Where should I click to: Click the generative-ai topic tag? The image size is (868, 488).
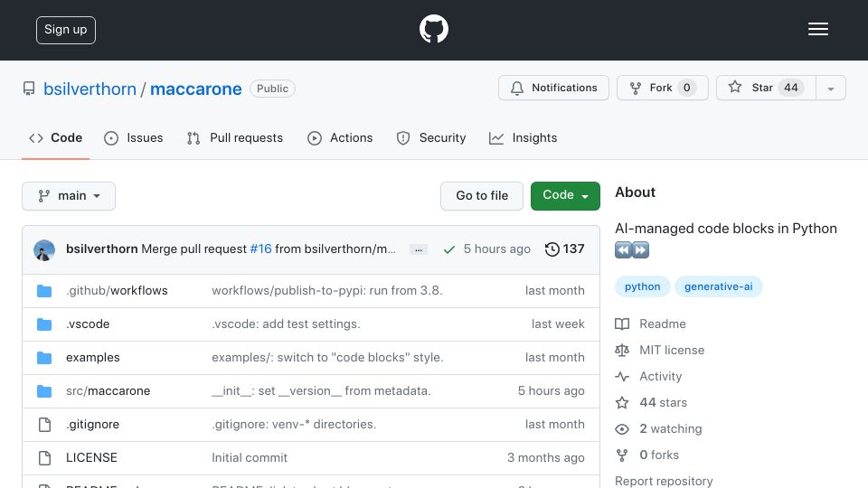point(718,286)
